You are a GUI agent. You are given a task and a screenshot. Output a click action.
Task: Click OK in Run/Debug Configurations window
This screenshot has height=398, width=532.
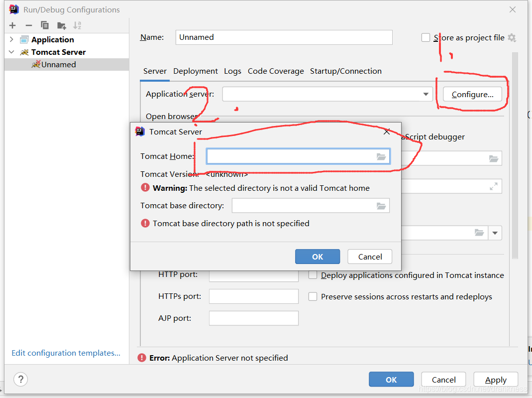[x=391, y=380]
